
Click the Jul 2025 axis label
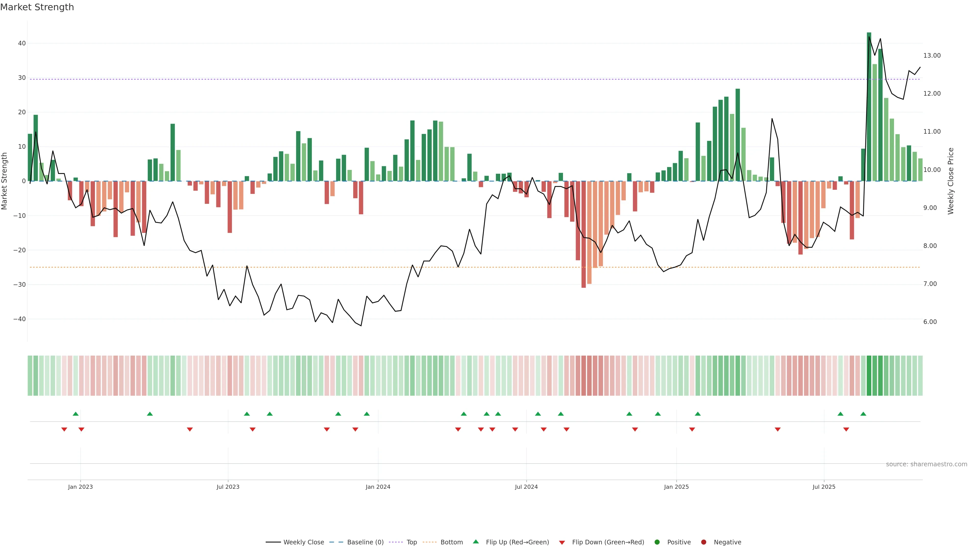[824, 487]
